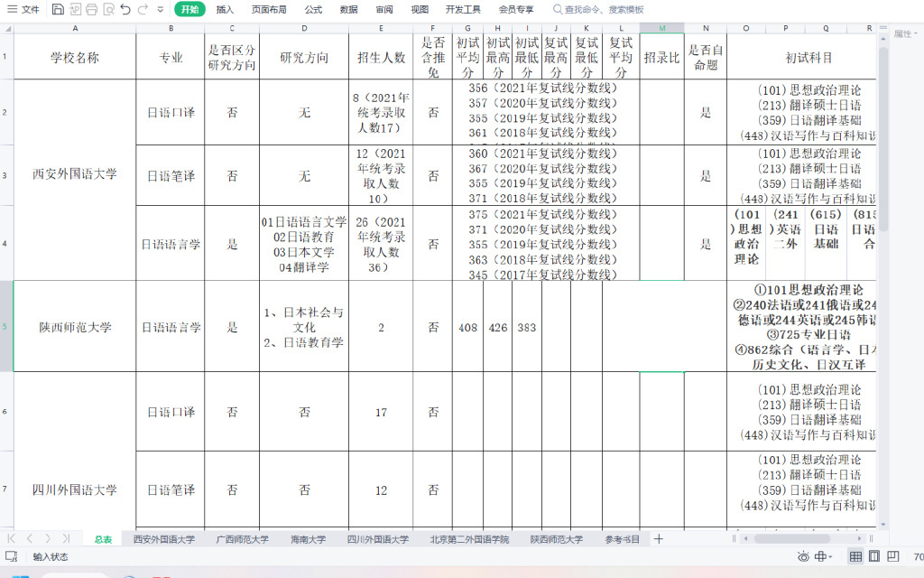The image size is (924, 578).
Task: Open the 四川外国语大学 sheet tab
Action: pyautogui.click(x=378, y=539)
